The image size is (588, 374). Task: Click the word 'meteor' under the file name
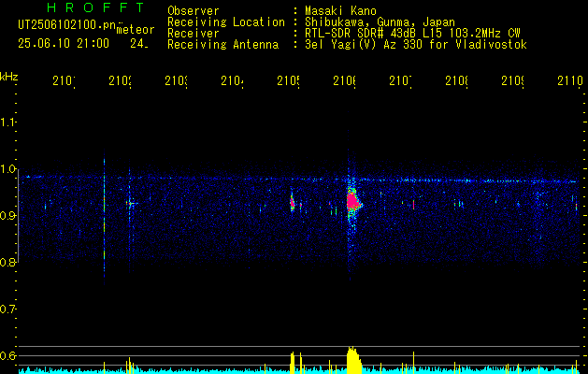pyautogui.click(x=136, y=30)
